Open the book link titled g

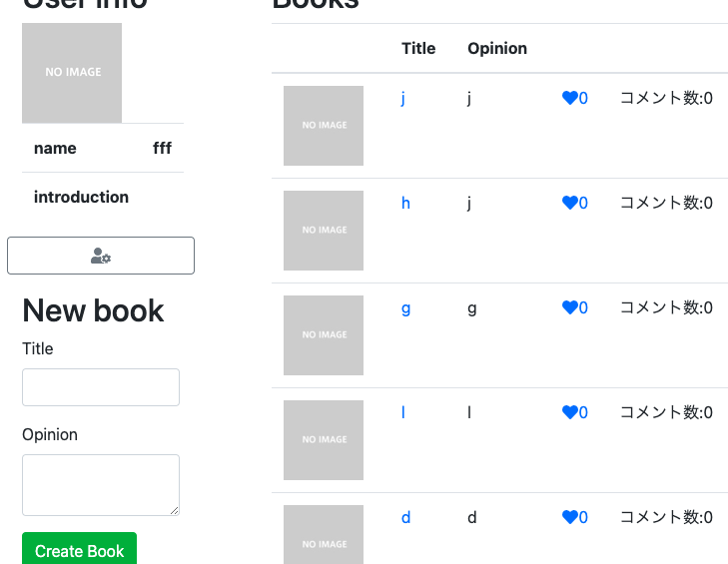pos(405,307)
